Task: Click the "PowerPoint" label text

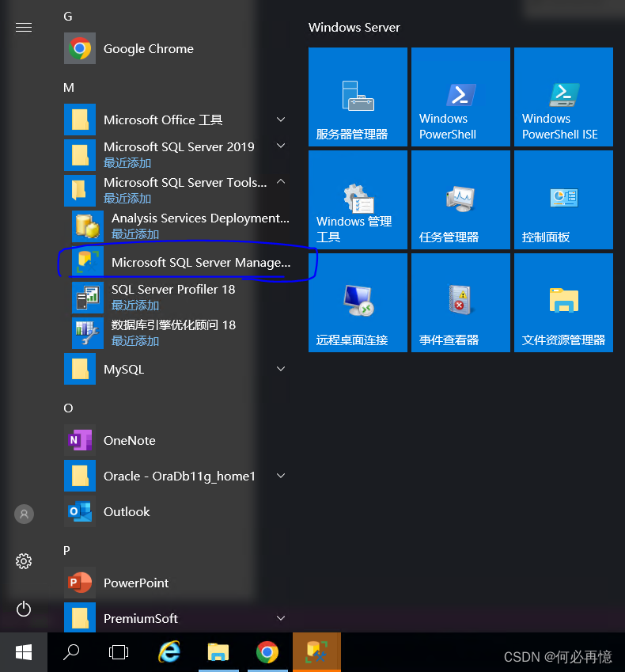Action: [136, 583]
